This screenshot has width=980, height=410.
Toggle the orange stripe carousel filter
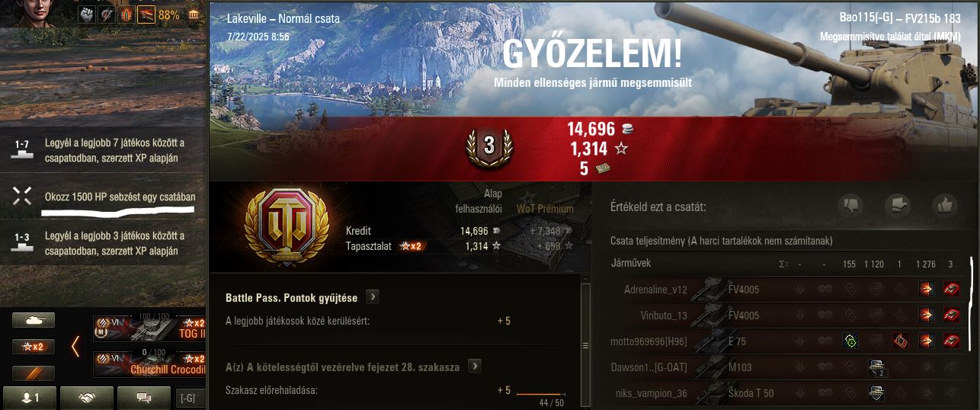click(34, 373)
